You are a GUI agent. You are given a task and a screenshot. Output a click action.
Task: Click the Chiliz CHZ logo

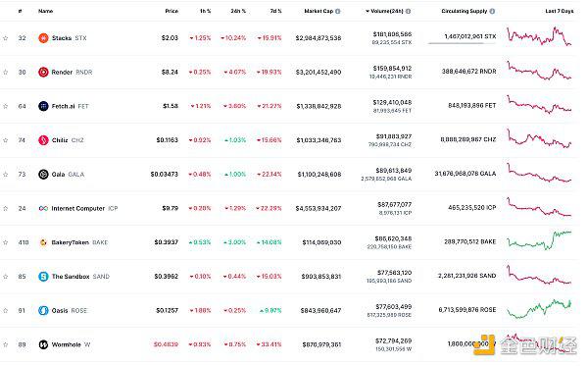click(43, 140)
